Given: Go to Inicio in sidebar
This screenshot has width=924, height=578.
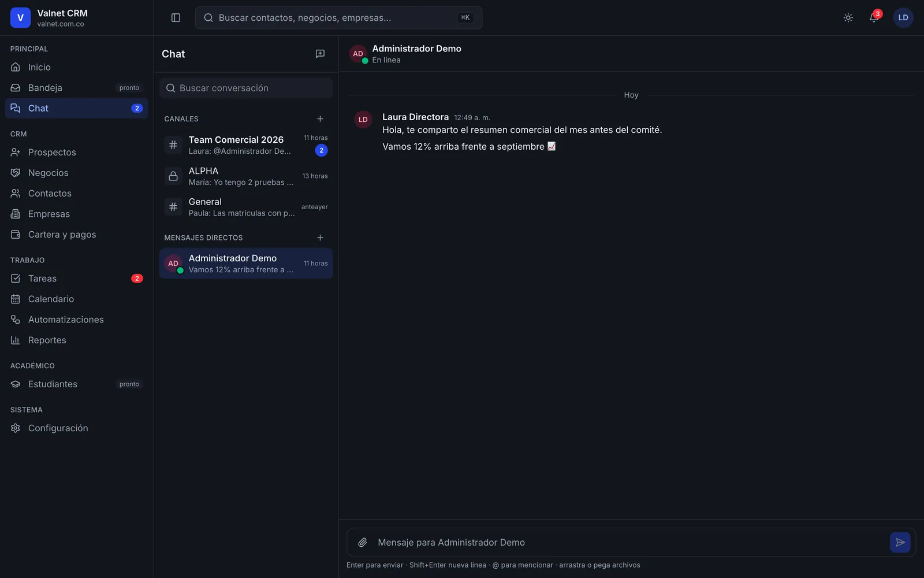Looking at the screenshot, I should point(77,67).
